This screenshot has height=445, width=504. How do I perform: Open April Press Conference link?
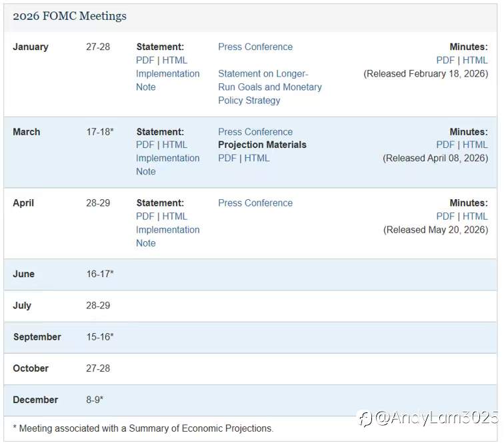[x=255, y=203]
